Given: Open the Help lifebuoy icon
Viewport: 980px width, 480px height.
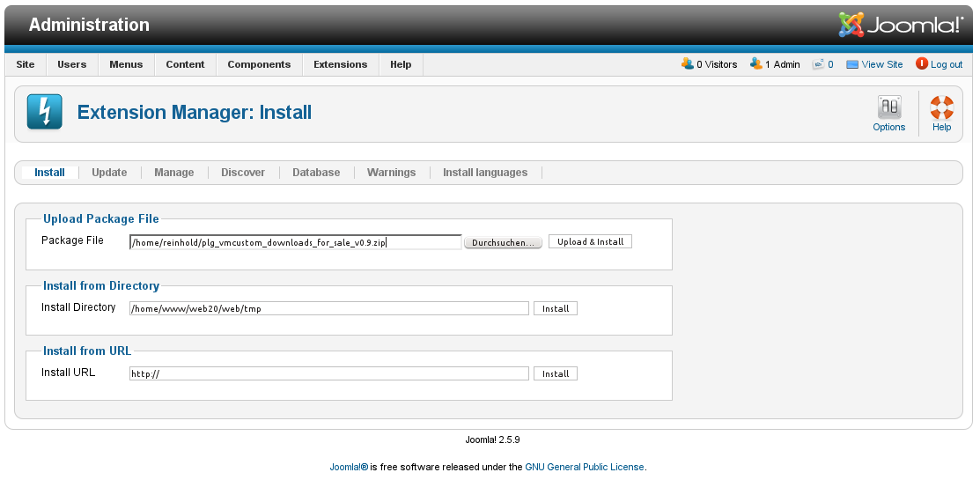Looking at the screenshot, I should pos(941,108).
